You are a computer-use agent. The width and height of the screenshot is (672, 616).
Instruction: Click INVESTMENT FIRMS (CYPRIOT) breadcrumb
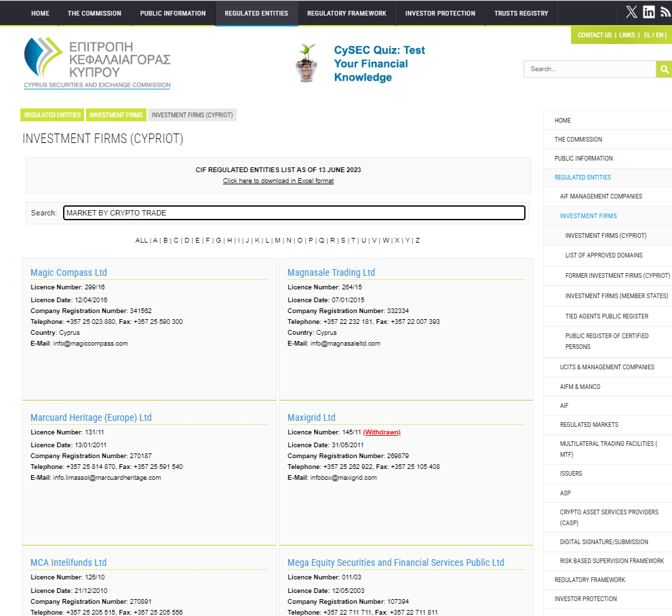(x=192, y=115)
